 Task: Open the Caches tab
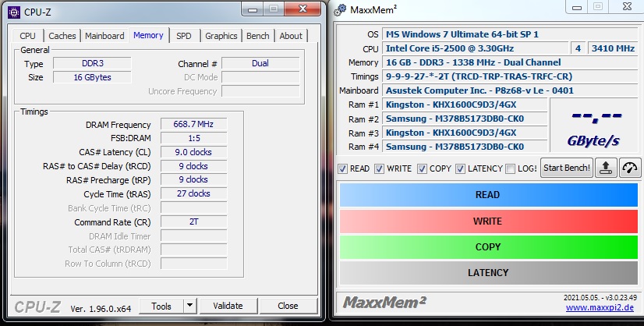62,36
